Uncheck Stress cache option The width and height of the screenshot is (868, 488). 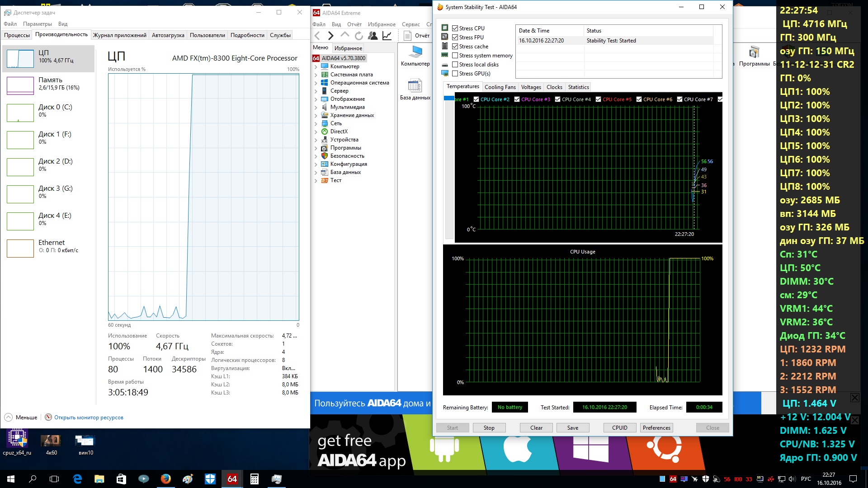click(455, 47)
